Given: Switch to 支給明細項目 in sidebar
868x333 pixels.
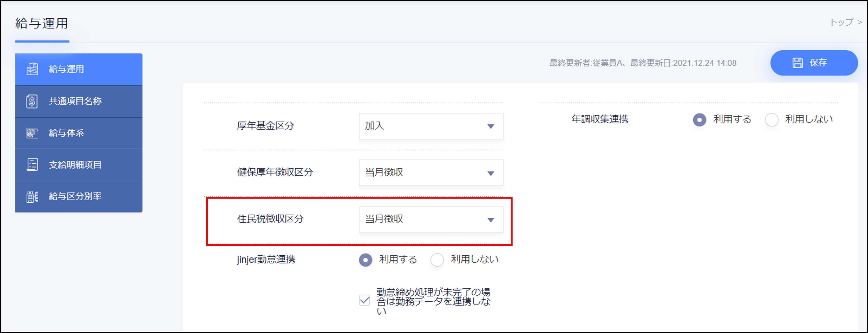Looking at the screenshot, I should (x=75, y=165).
